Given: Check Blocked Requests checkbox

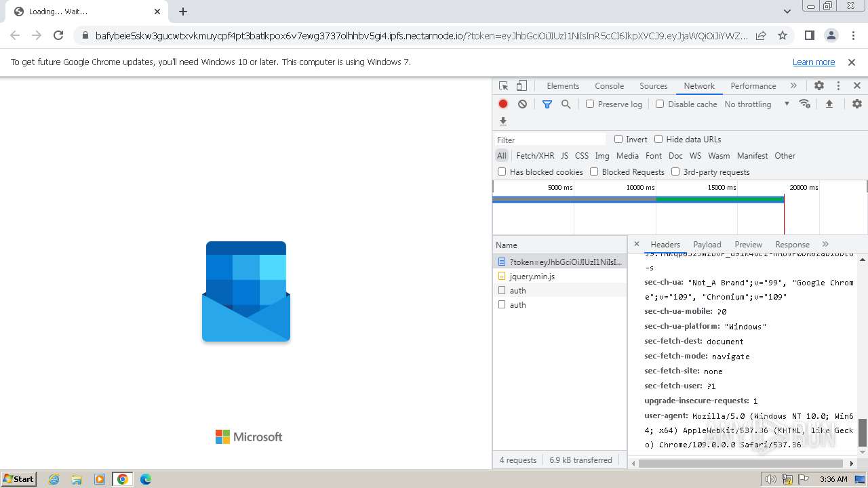Looking at the screenshot, I should coord(594,171).
